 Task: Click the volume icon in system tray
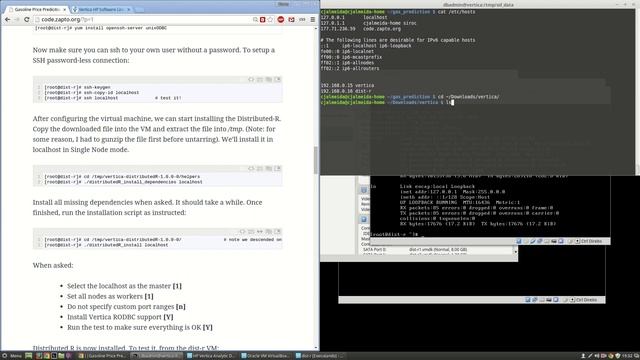(597, 356)
